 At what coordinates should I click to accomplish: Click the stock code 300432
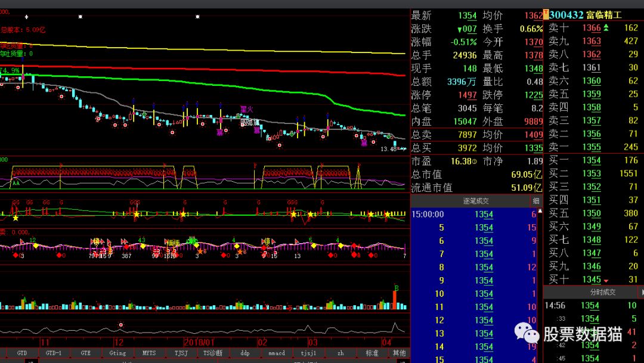tap(566, 15)
